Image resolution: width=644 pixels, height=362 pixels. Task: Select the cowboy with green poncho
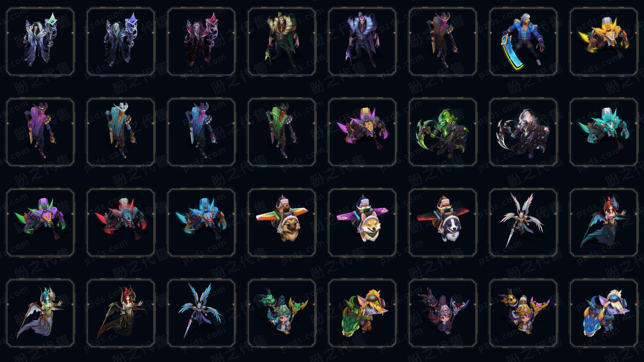coord(282,132)
